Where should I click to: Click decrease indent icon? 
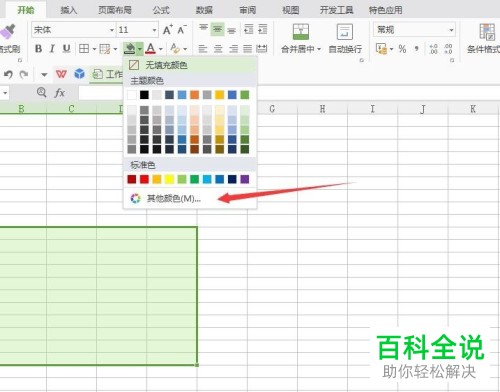tap(249, 29)
